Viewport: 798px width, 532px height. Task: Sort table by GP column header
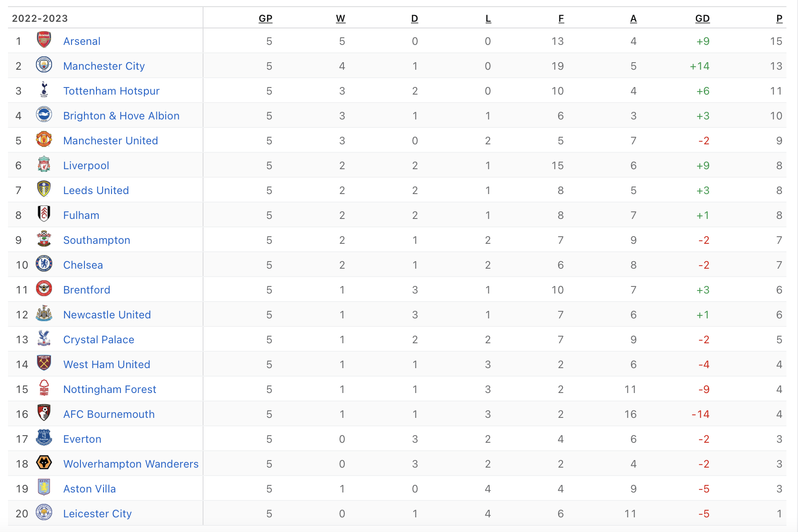[265, 19]
